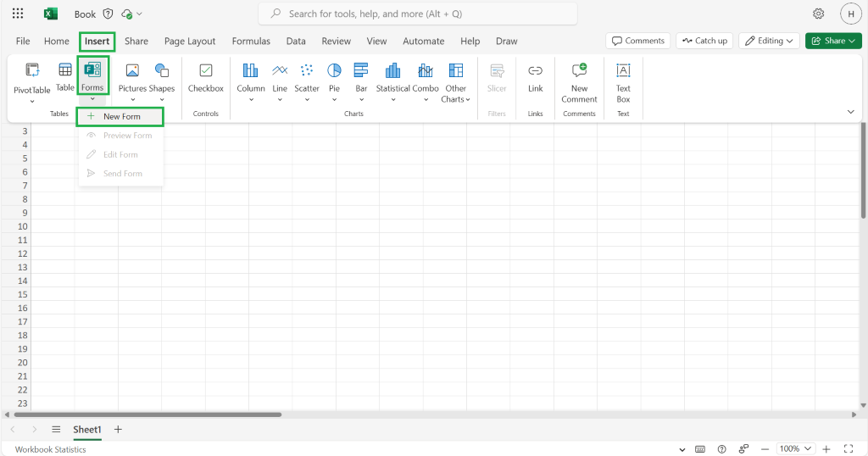This screenshot has width=868, height=456.
Task: Insert a Column chart
Action: [251, 76]
